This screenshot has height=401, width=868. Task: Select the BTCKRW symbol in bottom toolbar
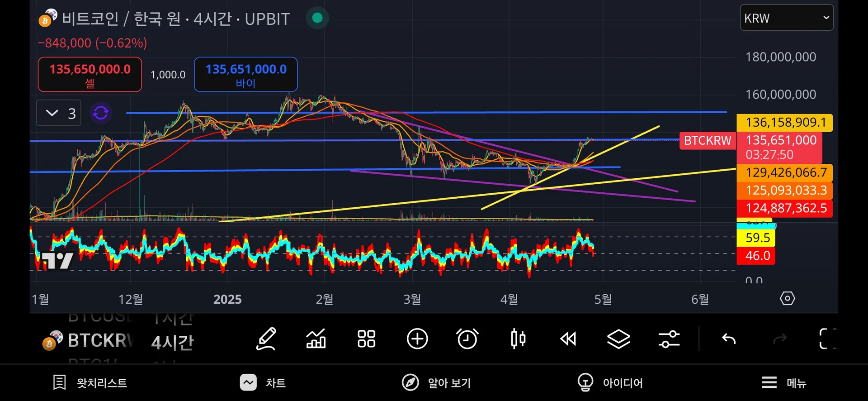click(88, 341)
